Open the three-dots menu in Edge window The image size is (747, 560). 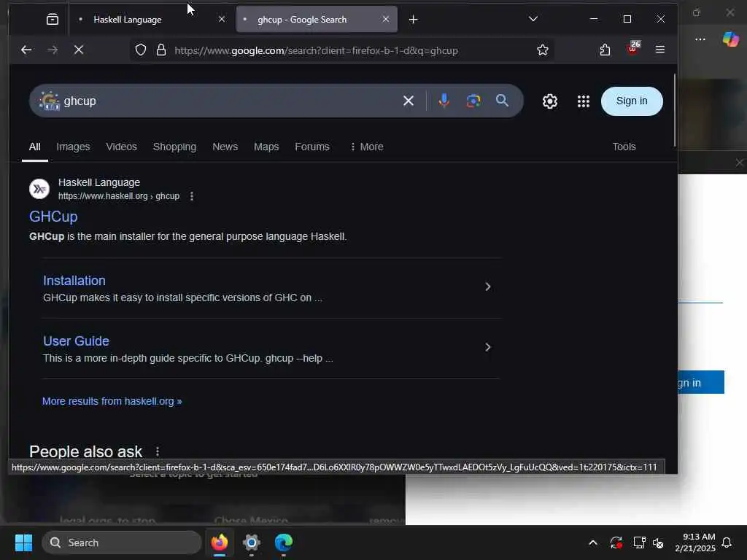[700, 39]
